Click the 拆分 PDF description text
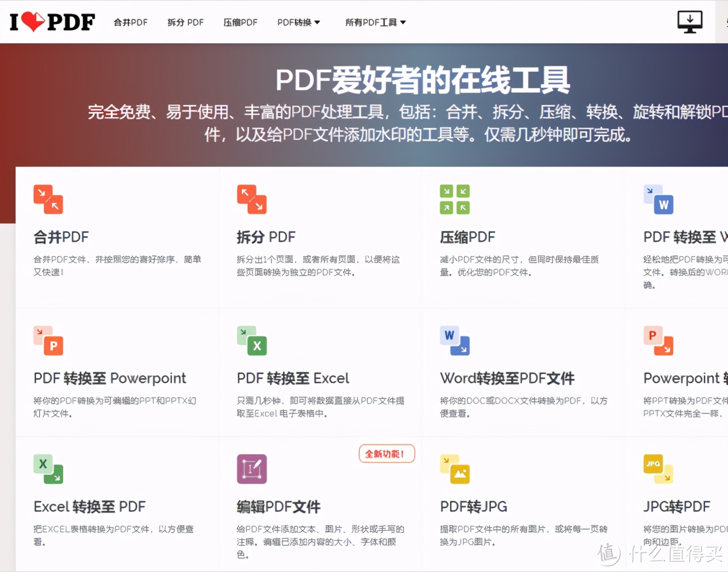The image size is (728, 572). point(318,266)
